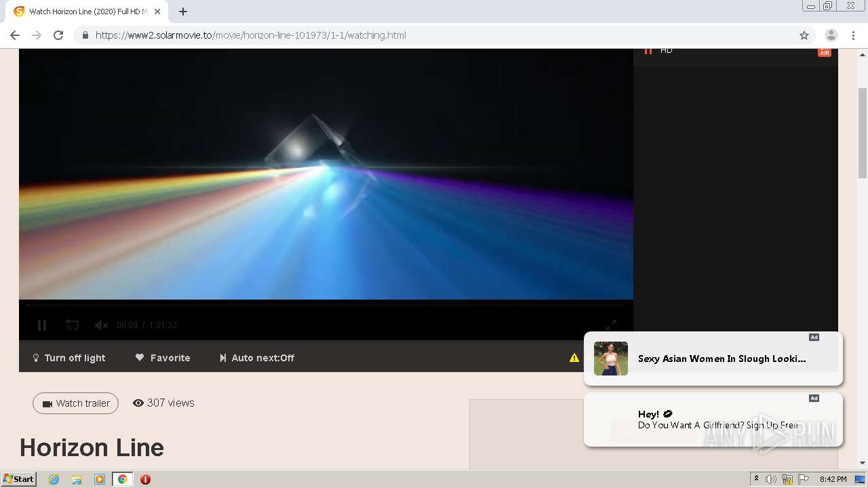The width and height of the screenshot is (868, 488).
Task: Reload the current page
Action: click(x=58, y=35)
